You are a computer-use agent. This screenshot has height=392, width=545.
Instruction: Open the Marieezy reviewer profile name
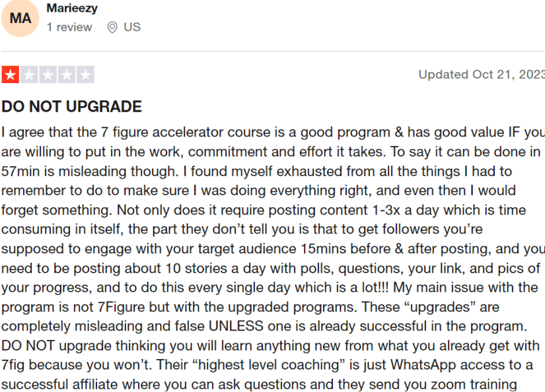click(x=72, y=9)
